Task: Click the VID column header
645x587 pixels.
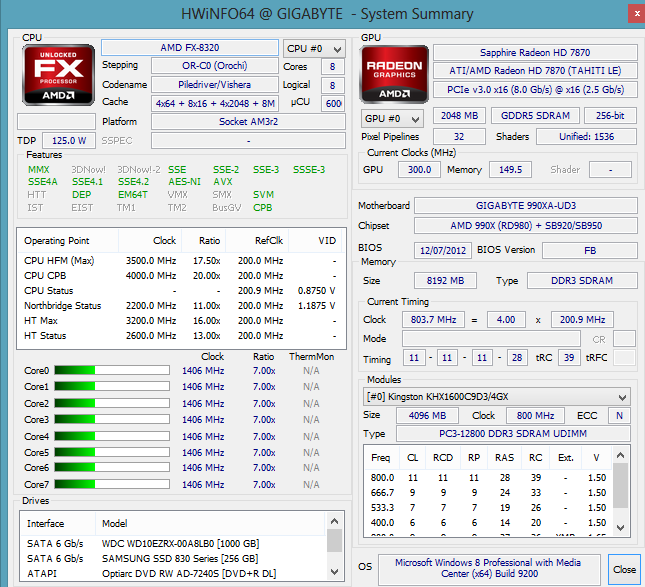Action: click(316, 241)
